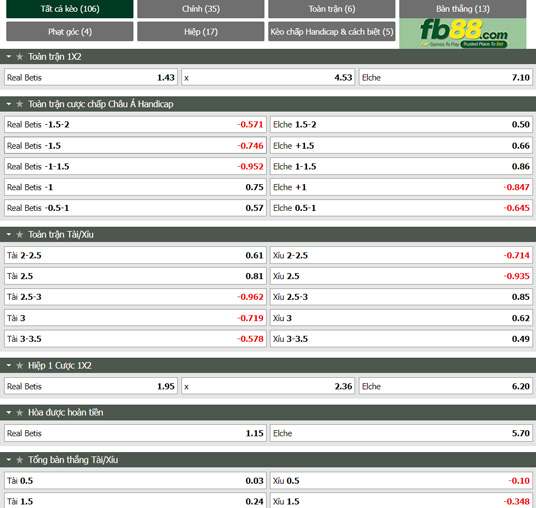Bet Real Betis 1.43 in Toàn trận 1X2
The image size is (536, 508).
(91, 78)
